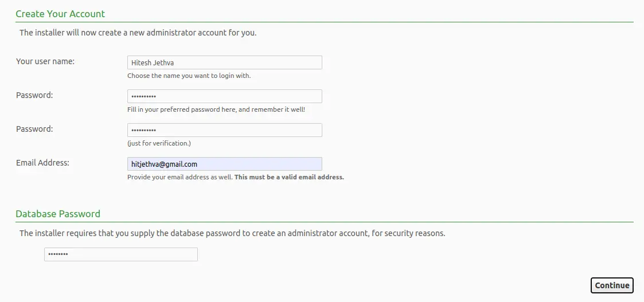Click the 'Create Your Account' heading

click(x=60, y=14)
